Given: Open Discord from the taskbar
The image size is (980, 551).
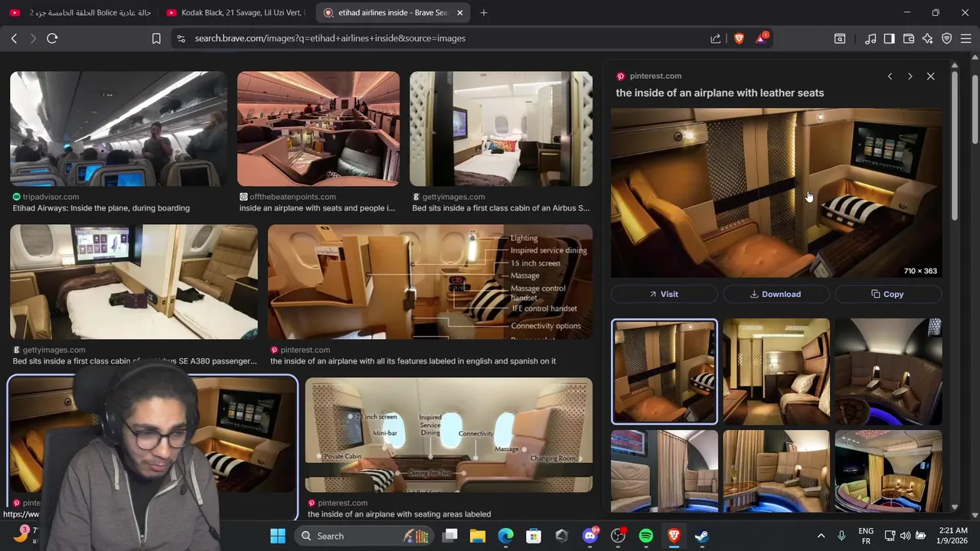Looking at the screenshot, I should pos(590,536).
